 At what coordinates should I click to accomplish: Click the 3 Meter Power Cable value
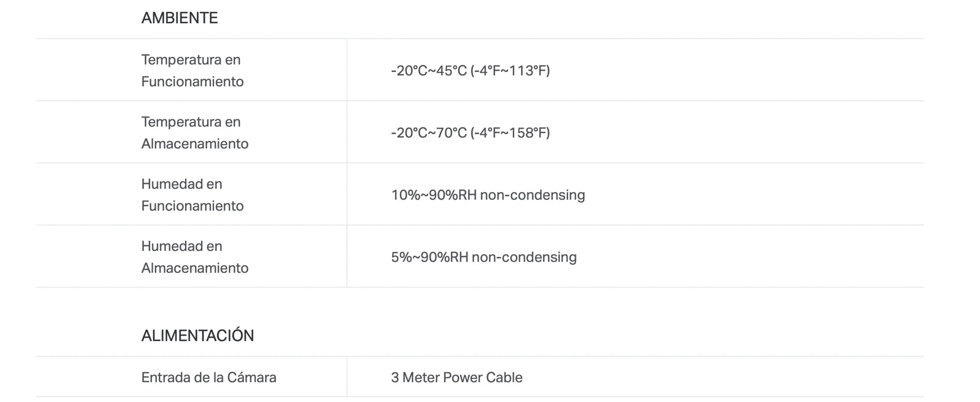click(x=457, y=377)
